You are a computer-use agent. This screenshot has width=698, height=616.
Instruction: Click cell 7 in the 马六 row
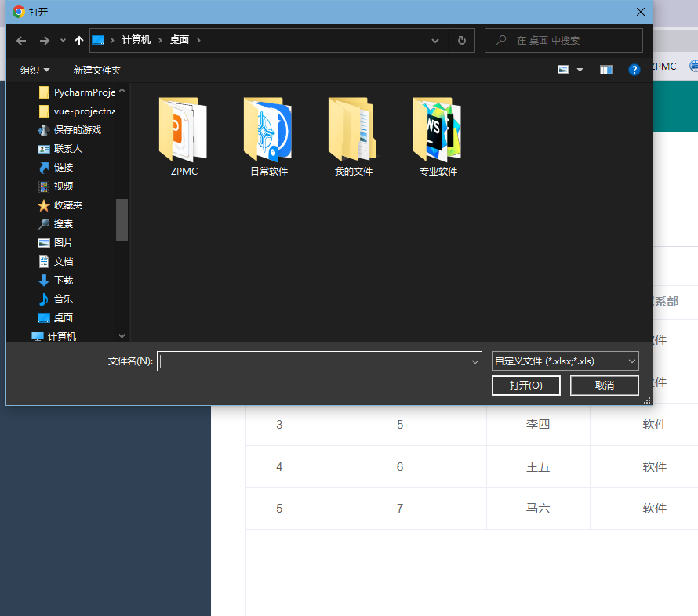pyautogui.click(x=400, y=509)
